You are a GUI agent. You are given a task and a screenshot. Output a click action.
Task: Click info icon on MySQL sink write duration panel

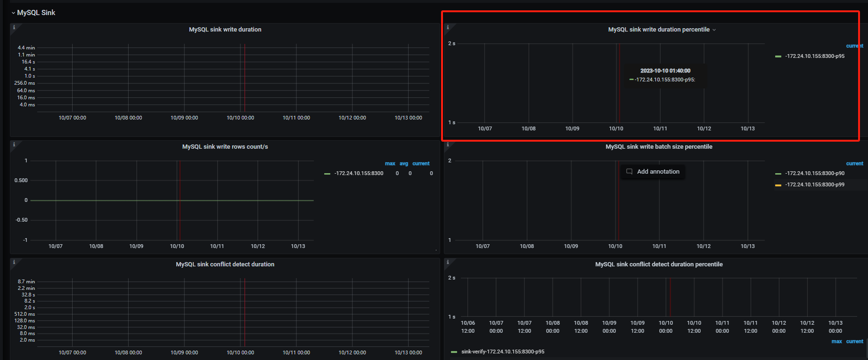(x=14, y=27)
